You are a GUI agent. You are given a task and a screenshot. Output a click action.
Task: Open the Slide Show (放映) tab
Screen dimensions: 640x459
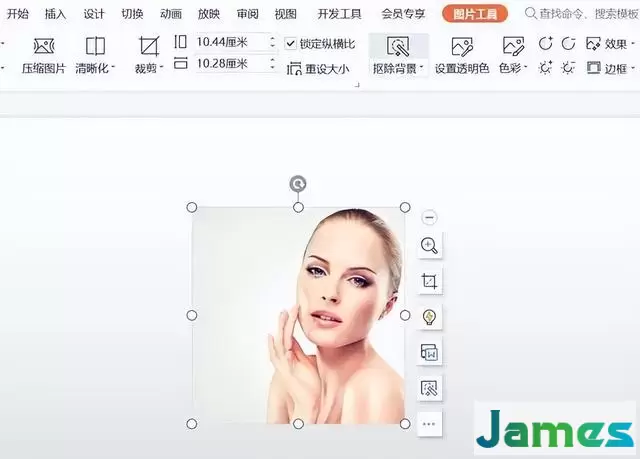209,14
